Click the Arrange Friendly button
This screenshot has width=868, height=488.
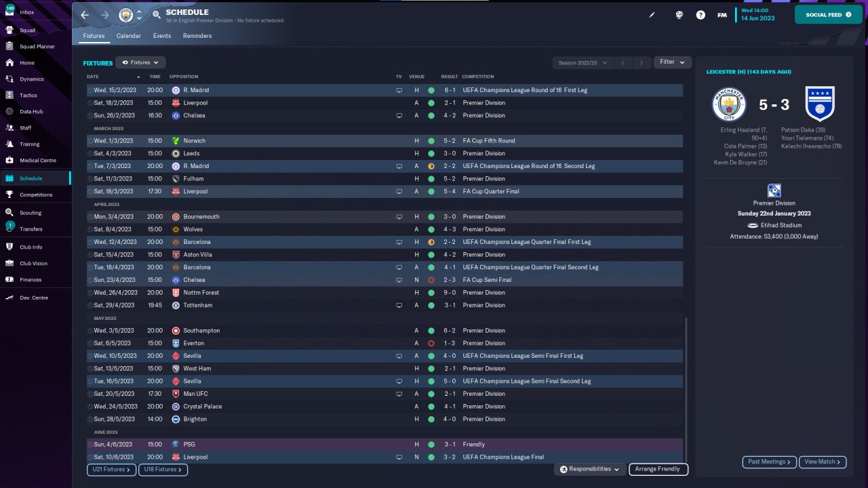pyautogui.click(x=658, y=469)
